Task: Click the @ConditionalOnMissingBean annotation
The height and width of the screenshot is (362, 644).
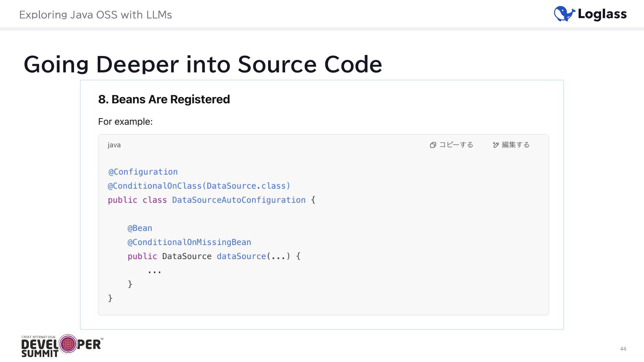Action: pyautogui.click(x=189, y=242)
